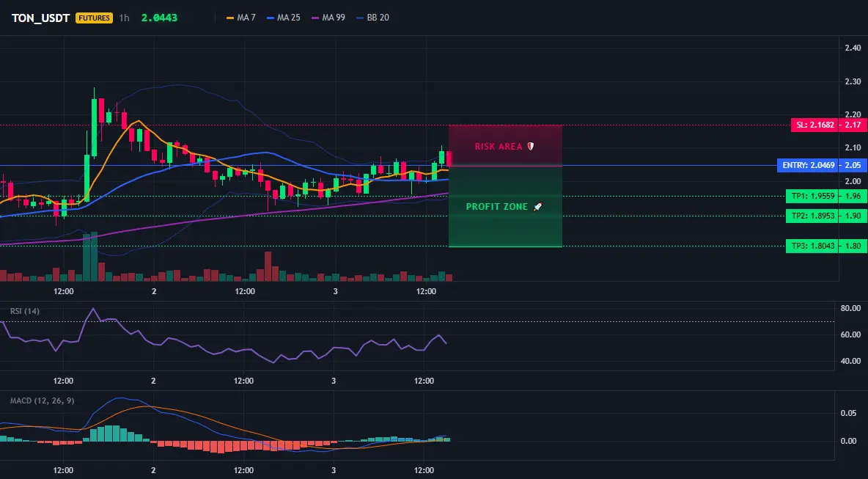868x479 pixels.
Task: Toggle the MA 99 legend item
Action: [x=328, y=18]
